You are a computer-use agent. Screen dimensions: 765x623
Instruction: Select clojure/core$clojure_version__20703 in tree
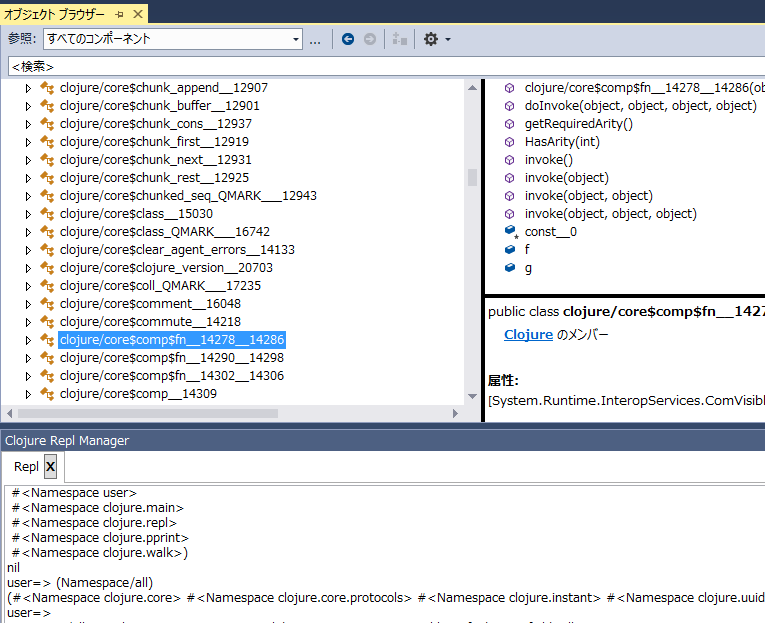point(166,268)
